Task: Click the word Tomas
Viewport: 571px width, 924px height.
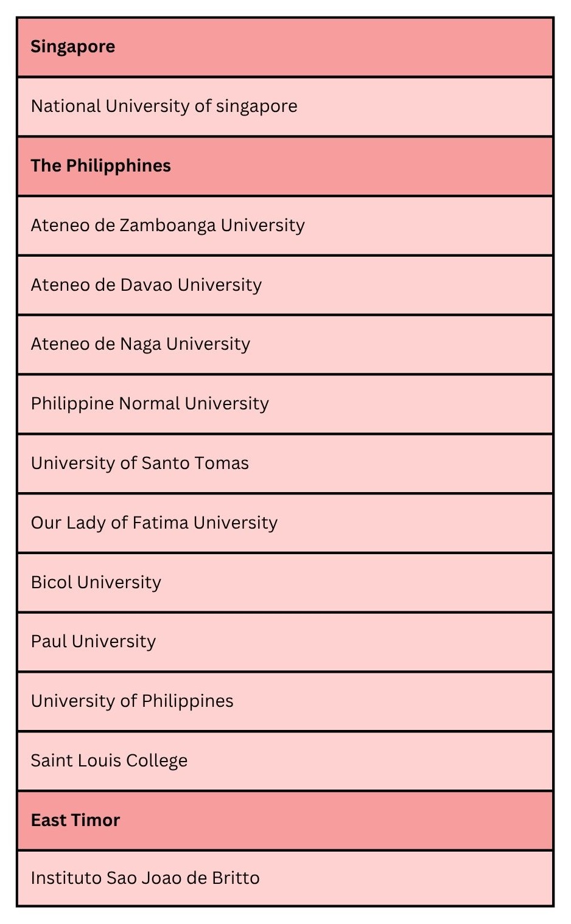Action: [225, 464]
